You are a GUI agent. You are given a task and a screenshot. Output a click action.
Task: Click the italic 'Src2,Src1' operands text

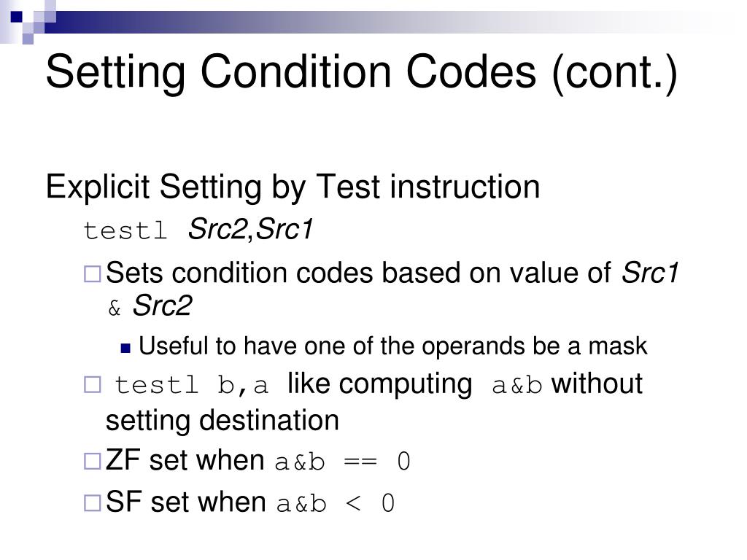(x=251, y=230)
